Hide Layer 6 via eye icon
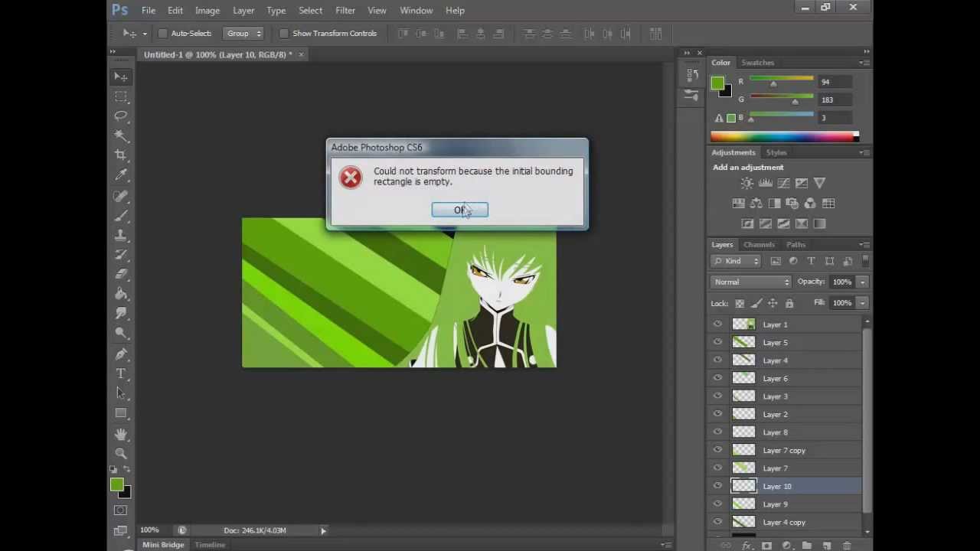The image size is (980, 551). click(717, 378)
